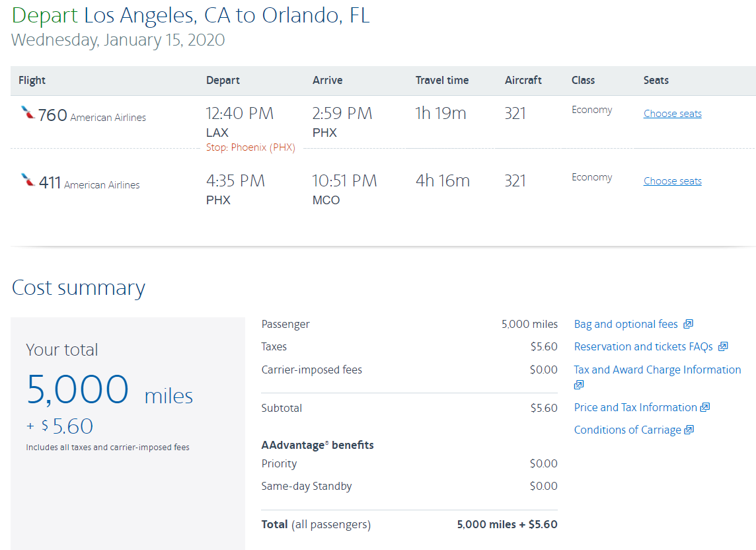
Task: Choose seats for flight 411
Action: [673, 181]
